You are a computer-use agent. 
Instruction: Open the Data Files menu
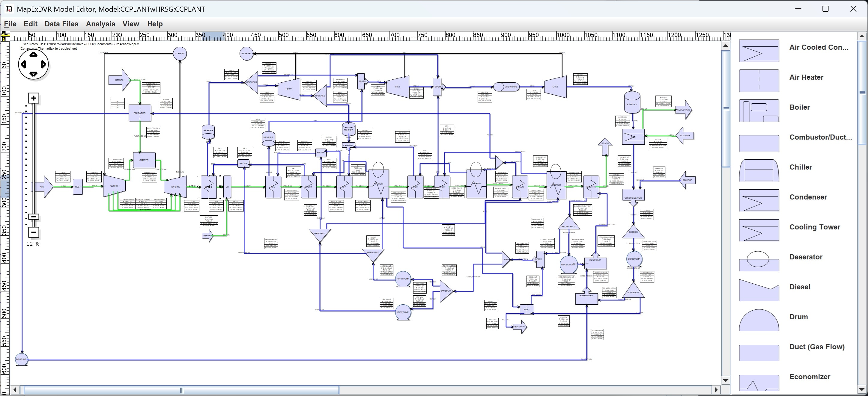click(x=61, y=24)
